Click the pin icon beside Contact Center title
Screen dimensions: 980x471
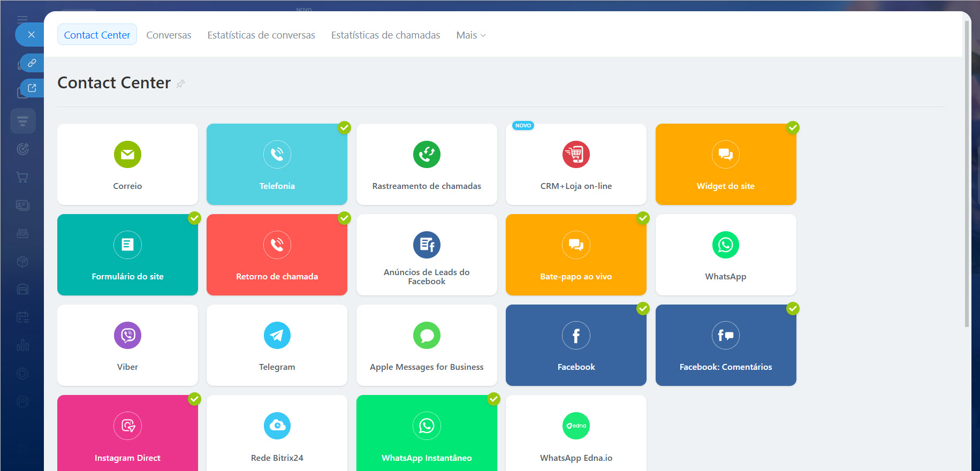coord(181,83)
